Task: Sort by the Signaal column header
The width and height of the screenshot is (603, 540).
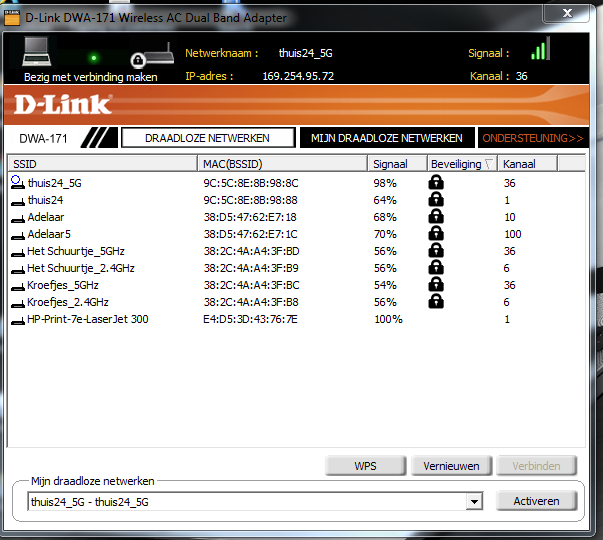Action: (398, 164)
